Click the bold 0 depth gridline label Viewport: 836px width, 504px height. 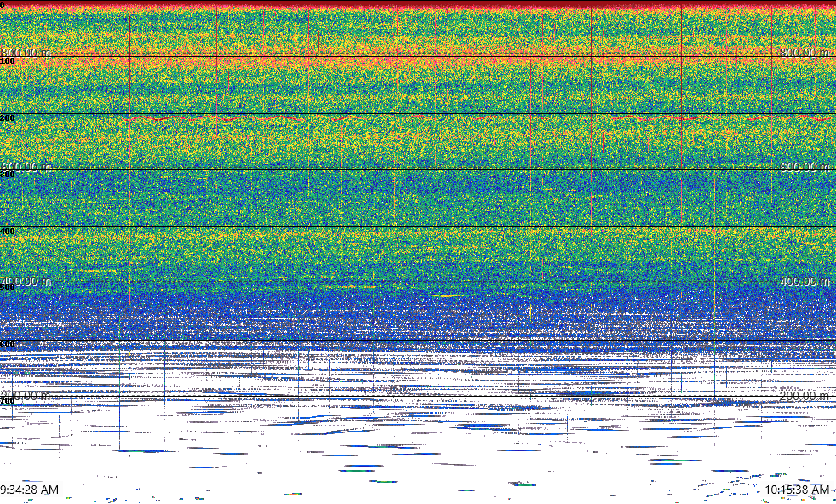3,5
